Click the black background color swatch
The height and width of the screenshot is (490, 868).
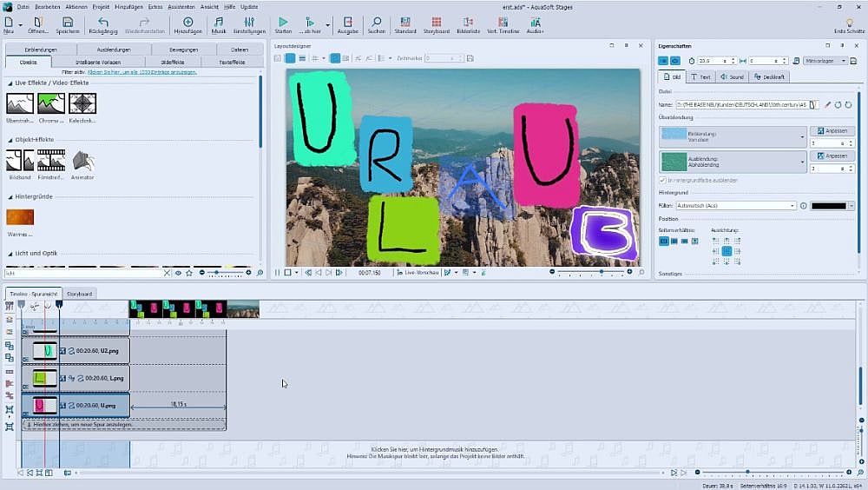(828, 206)
